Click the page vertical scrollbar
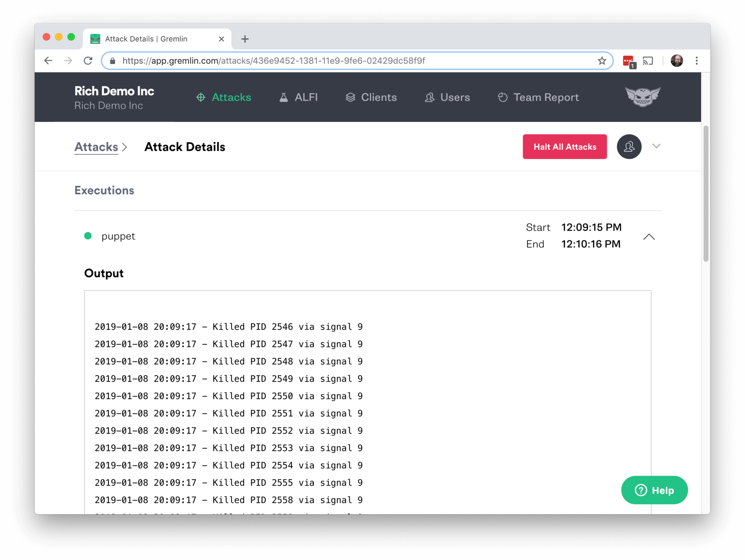This screenshot has height=560, width=745. point(706,194)
